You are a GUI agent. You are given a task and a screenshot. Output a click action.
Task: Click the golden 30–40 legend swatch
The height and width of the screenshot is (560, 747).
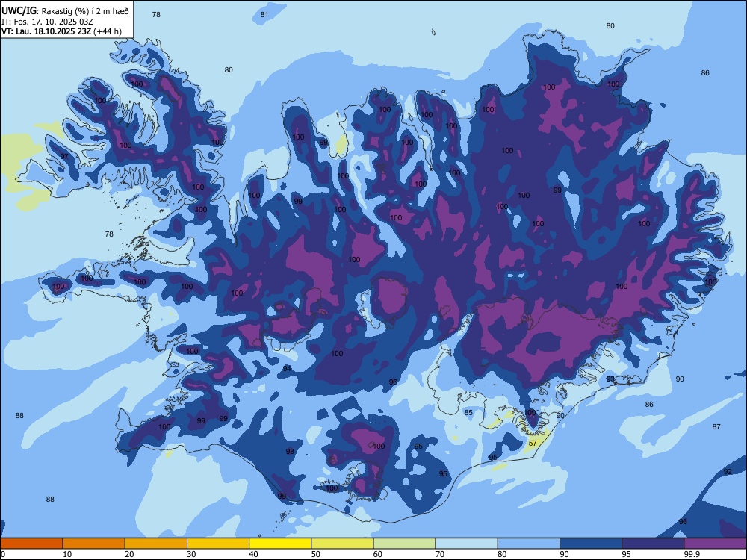pos(218,544)
